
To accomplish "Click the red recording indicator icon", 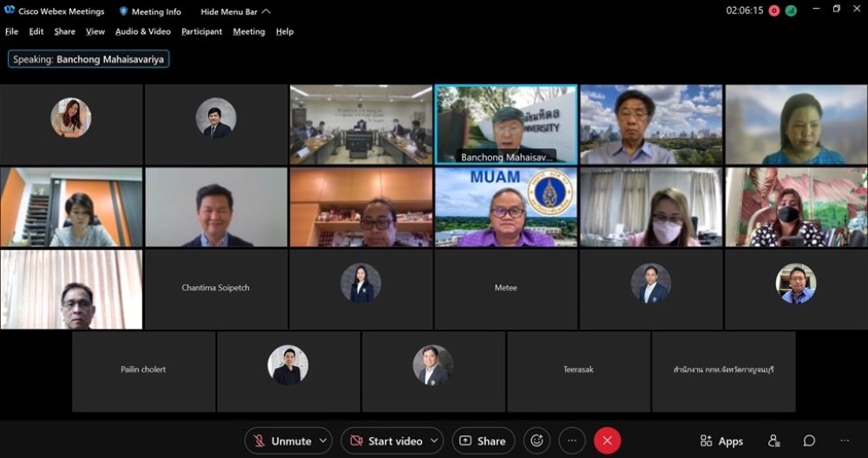I will pos(774,10).
